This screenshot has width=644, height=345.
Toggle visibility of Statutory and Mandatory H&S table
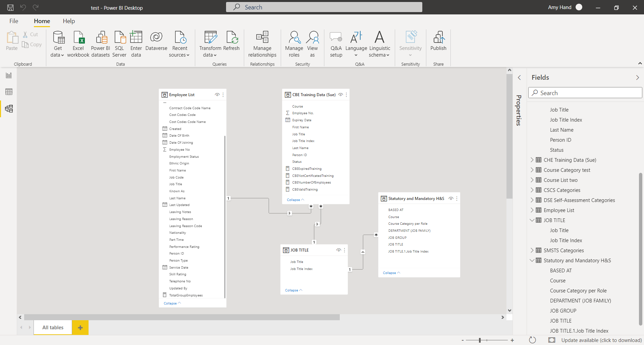pos(451,199)
